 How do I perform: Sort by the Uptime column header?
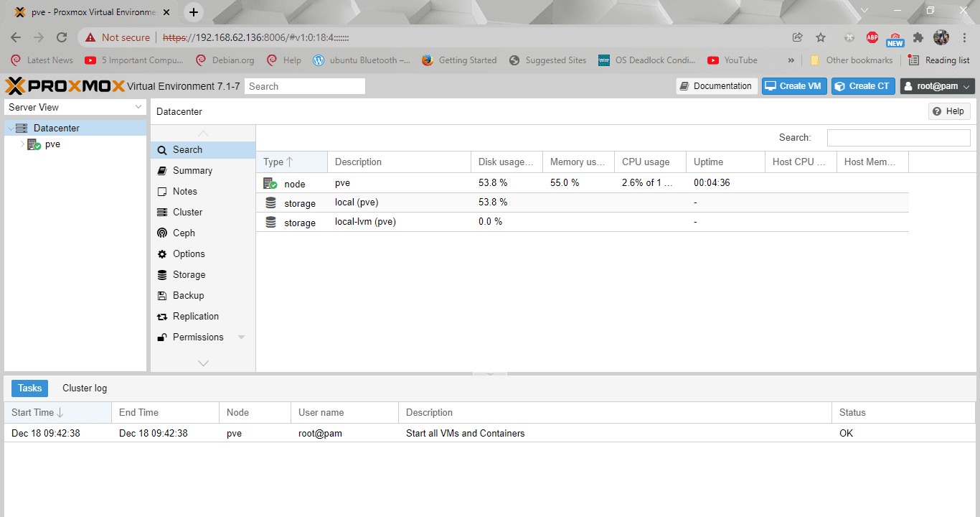click(726, 162)
